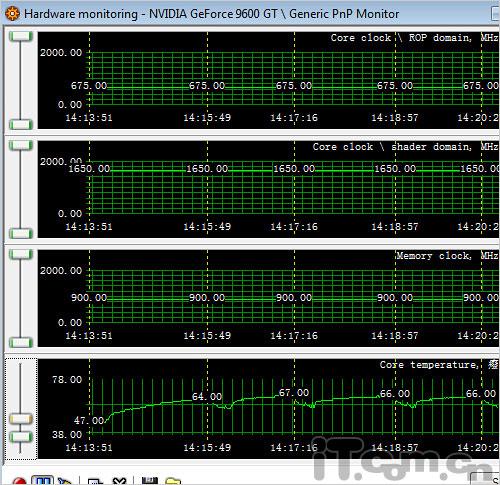Click yellow handle on Core temperature slider
Screen dimensions: 500x485
click(x=21, y=419)
